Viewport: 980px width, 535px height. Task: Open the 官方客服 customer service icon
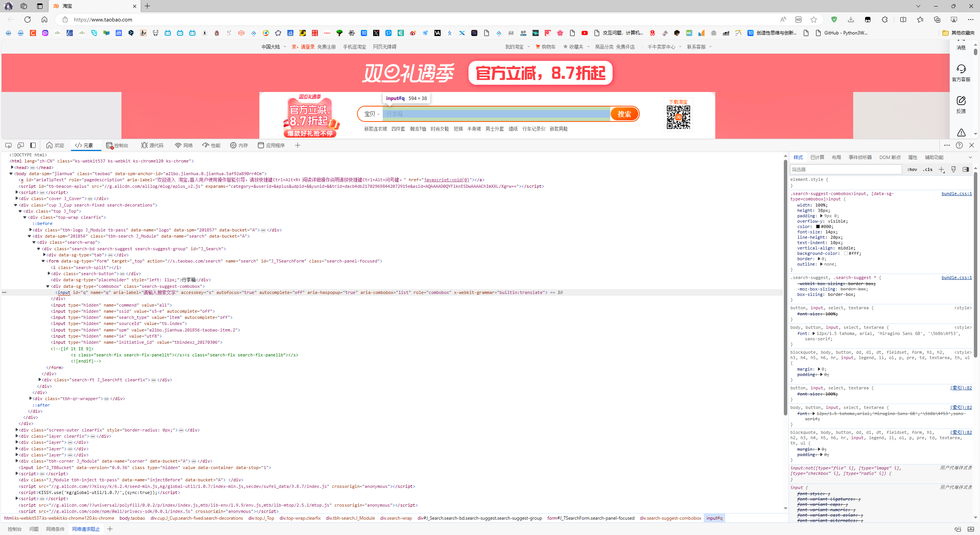[961, 73]
